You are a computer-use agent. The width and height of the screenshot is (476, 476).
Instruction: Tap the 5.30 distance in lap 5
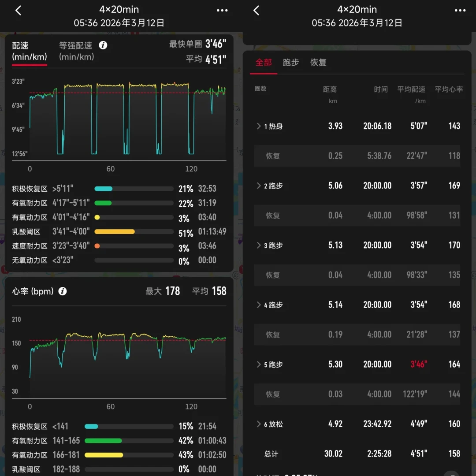tap(335, 364)
